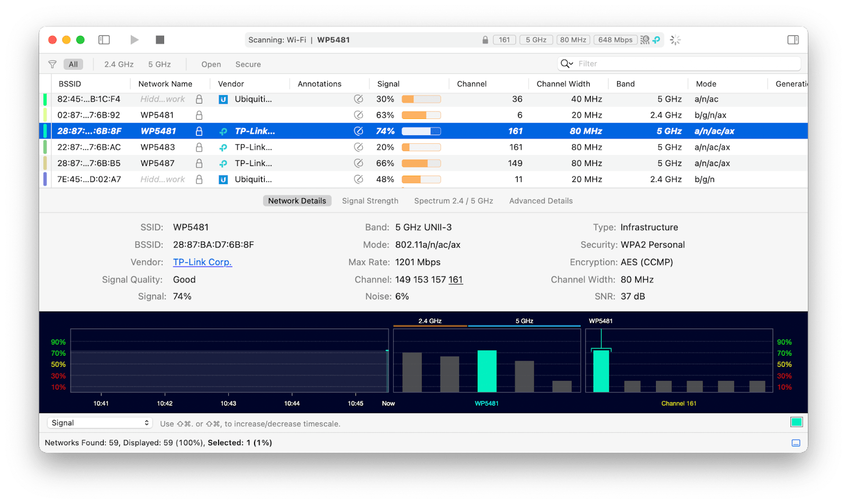This screenshot has width=847, height=504.
Task: Sort by the Signal column header
Action: coord(389,84)
